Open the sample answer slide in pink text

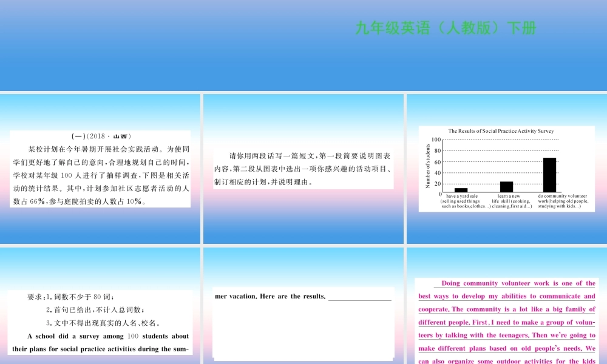(507, 306)
